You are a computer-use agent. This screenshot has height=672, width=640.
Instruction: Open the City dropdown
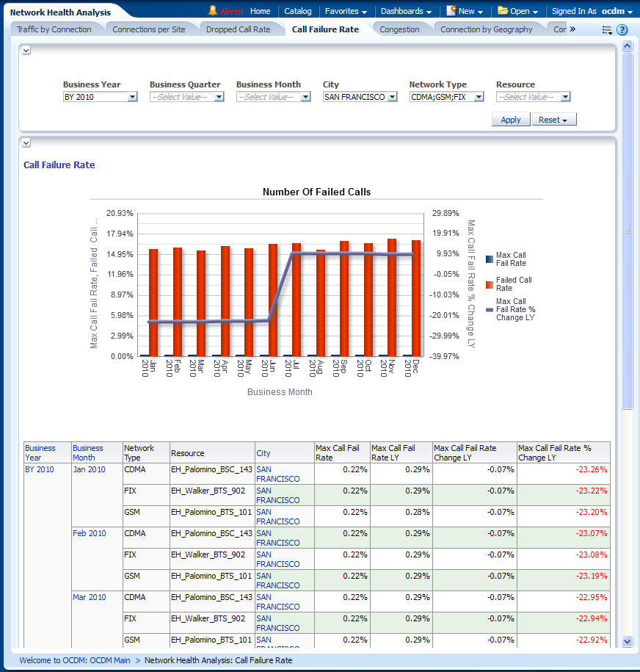tap(392, 97)
